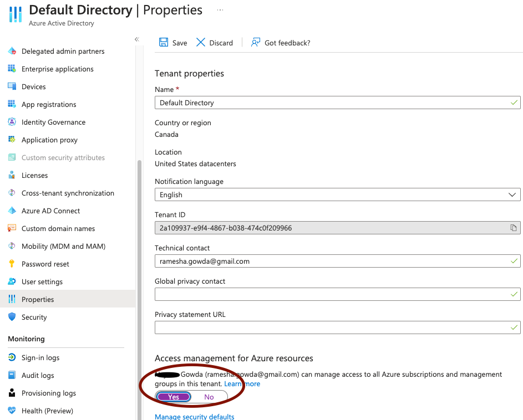Go to Cross-tenant synchronization
This screenshot has width=523, height=420.
[68, 193]
